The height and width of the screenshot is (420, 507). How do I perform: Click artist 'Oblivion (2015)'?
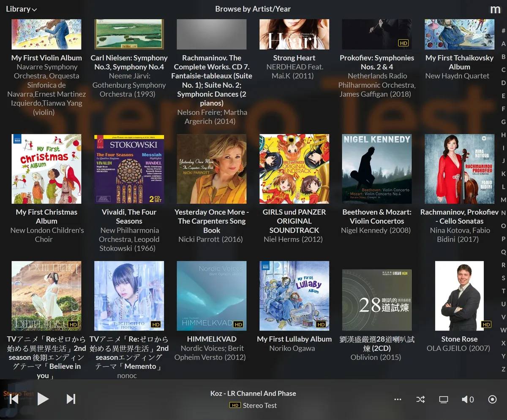[376, 357]
